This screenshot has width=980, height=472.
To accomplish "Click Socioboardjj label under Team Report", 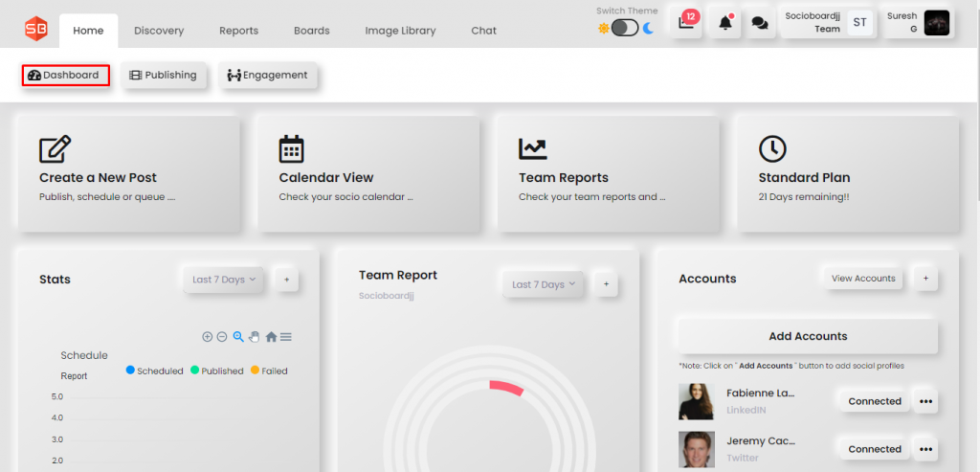I will (387, 296).
